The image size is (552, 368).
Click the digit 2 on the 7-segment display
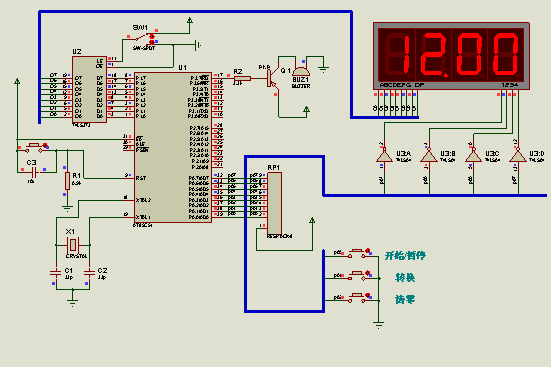click(433, 55)
